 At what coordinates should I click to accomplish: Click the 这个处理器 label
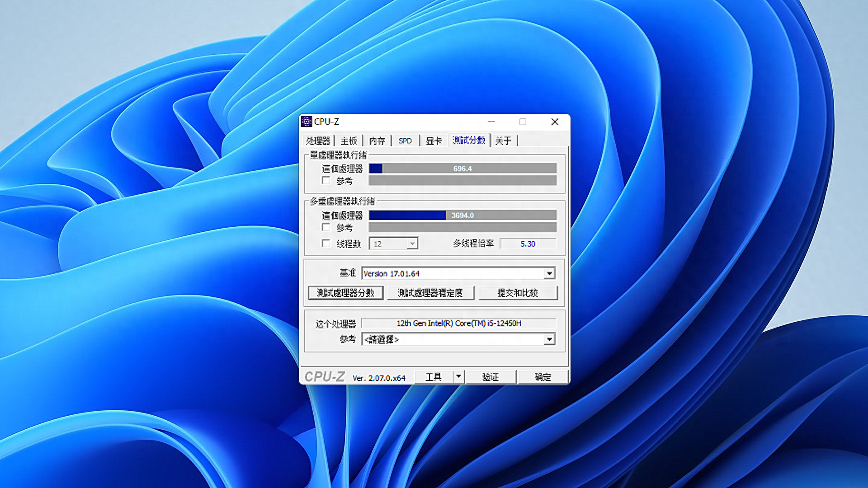coord(335,324)
